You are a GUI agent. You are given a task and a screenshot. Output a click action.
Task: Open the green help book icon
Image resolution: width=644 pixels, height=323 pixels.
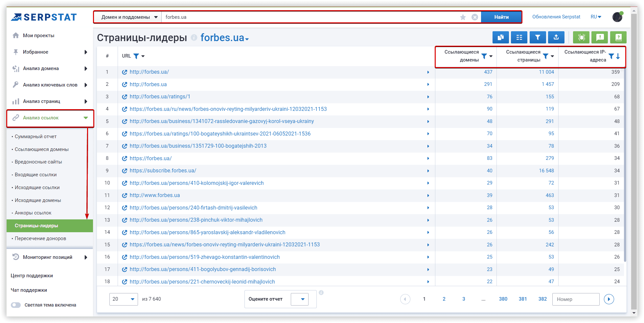click(618, 37)
